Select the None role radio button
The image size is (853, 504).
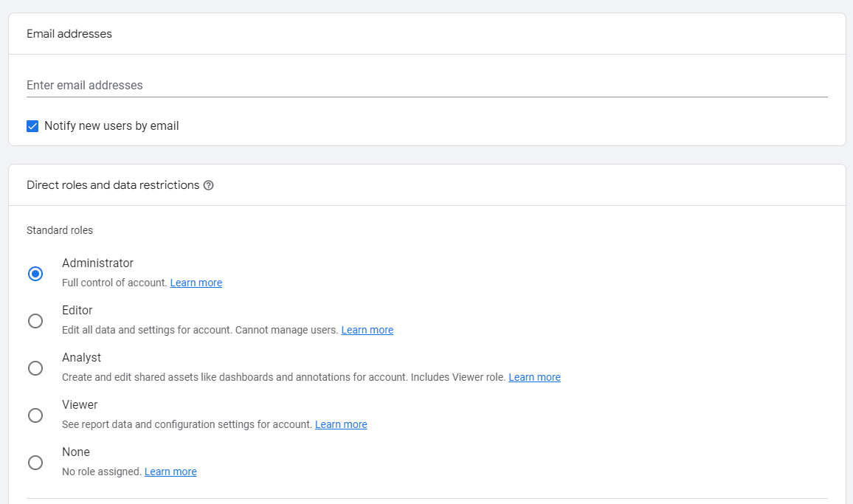pos(35,463)
